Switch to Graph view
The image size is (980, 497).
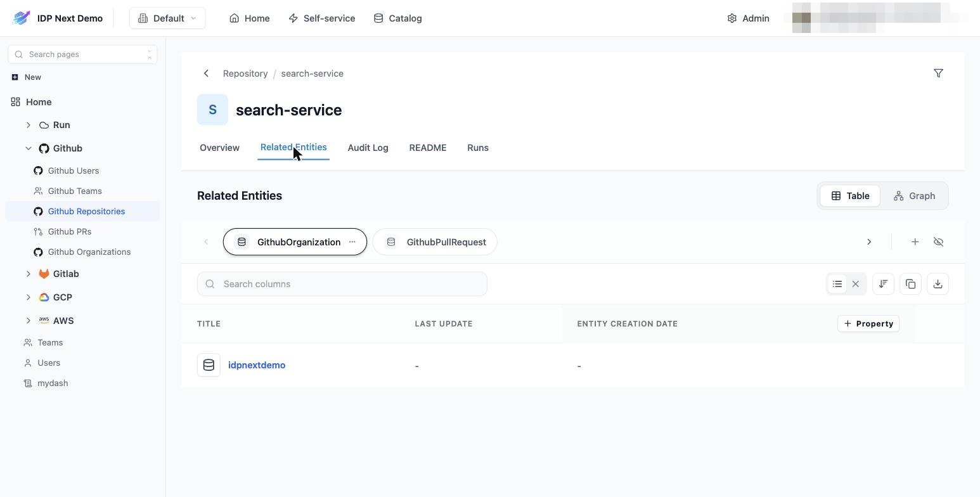pos(914,196)
